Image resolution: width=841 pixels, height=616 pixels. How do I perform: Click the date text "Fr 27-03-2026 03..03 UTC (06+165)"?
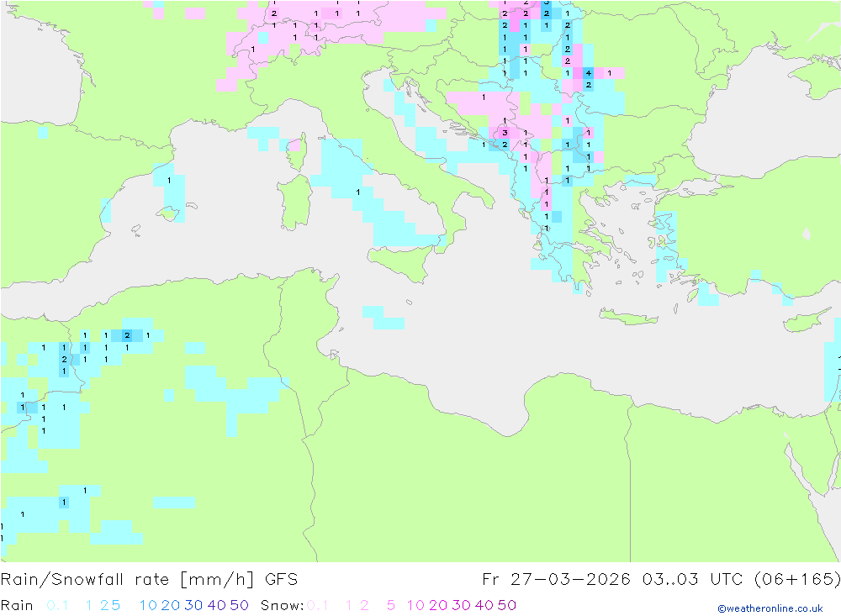coord(661,580)
